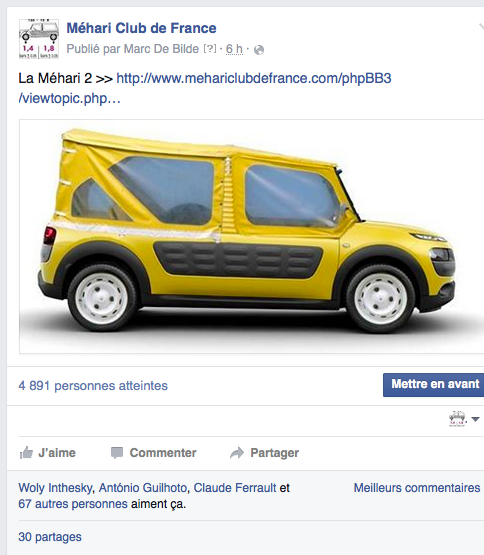The width and height of the screenshot is (484, 555).
Task: Click the [?] help marker next to publisher
Action: point(210,48)
